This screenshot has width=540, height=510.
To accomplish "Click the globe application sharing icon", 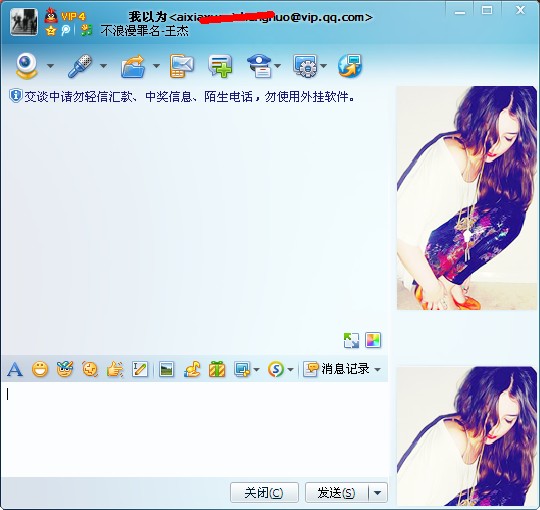I will click(x=350, y=66).
